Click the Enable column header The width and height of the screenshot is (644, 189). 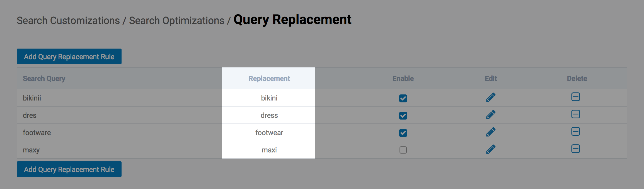point(403,79)
